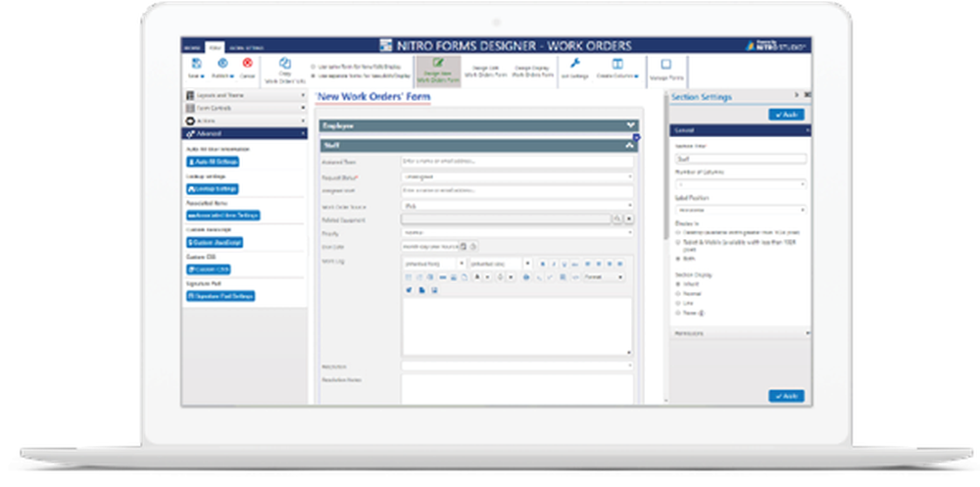
Task: Toggle underline in Work Log editor
Action: point(564,264)
